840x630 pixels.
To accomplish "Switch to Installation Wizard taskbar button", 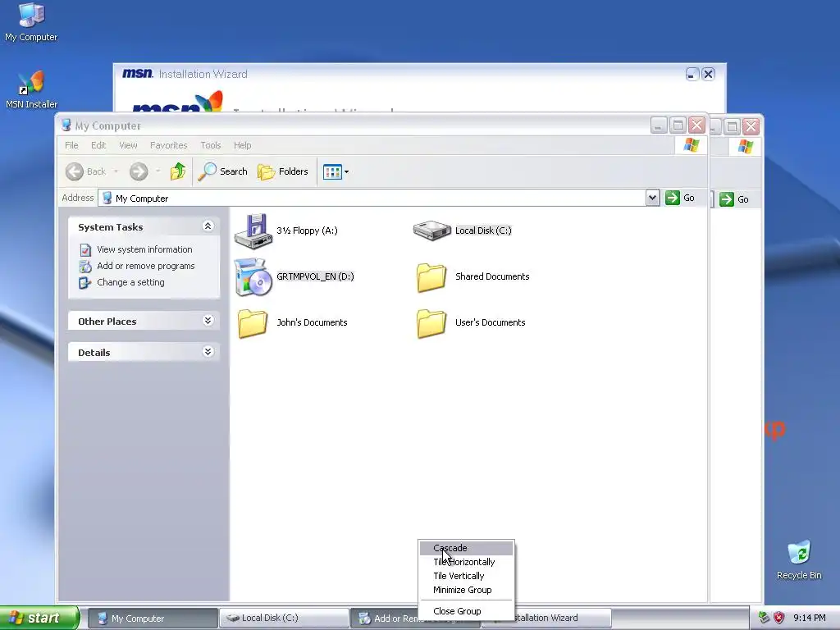I will pos(563,619).
